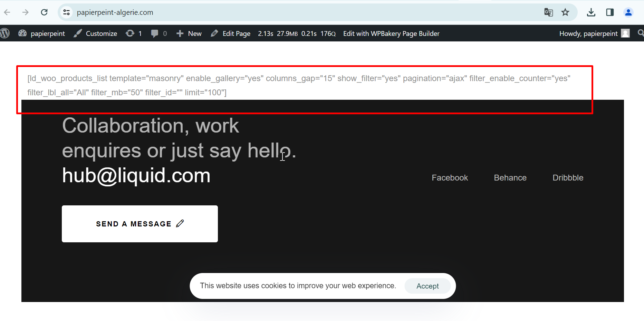Check the pending updates icon
The image size is (644, 321).
click(134, 33)
